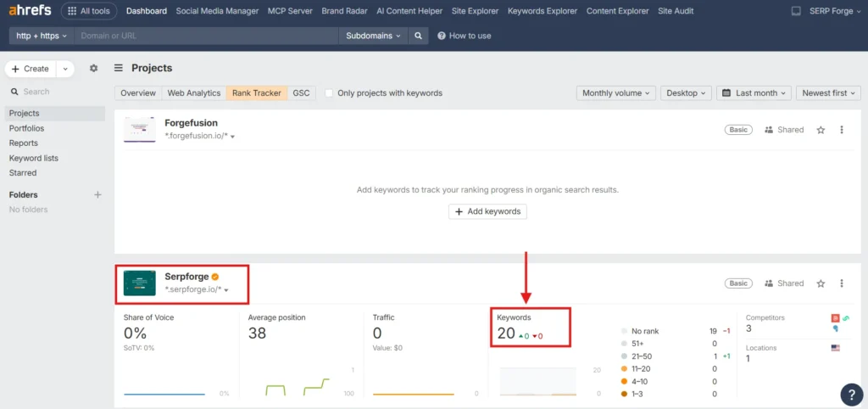
Task: Open the Monthly volume dropdown
Action: [615, 93]
